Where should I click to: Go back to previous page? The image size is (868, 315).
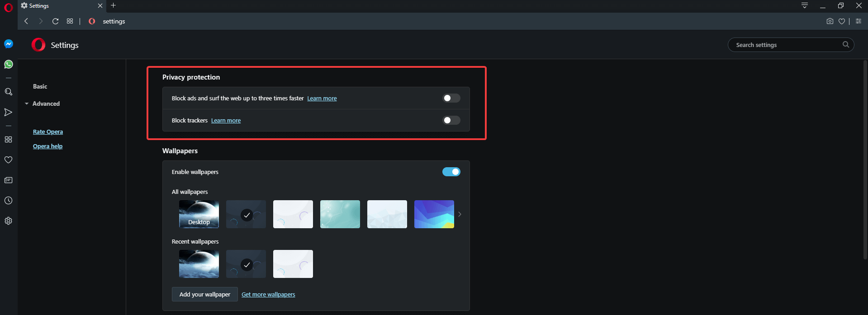coord(26,21)
